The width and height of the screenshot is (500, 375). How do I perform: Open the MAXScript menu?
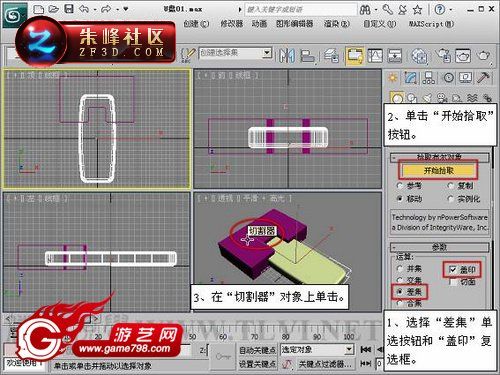(431, 24)
